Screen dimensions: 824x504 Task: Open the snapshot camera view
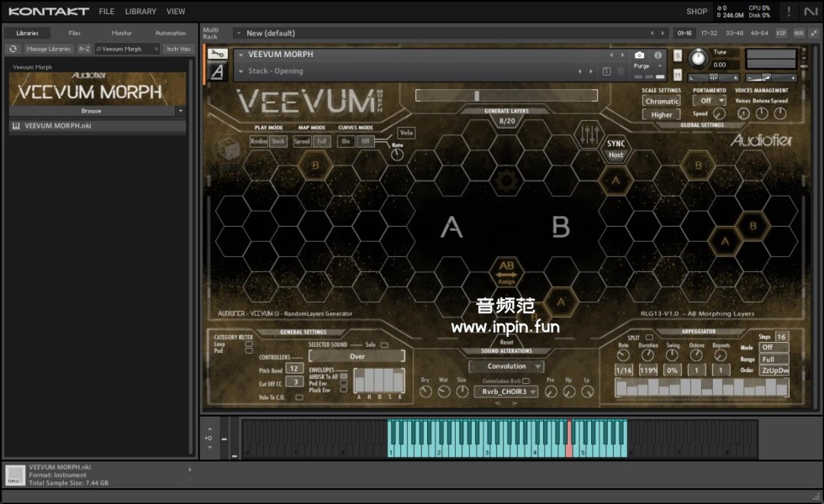coord(639,55)
